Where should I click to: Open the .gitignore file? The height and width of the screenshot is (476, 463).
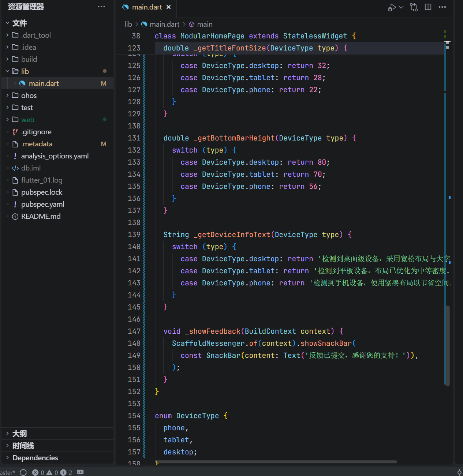[x=57, y=132]
